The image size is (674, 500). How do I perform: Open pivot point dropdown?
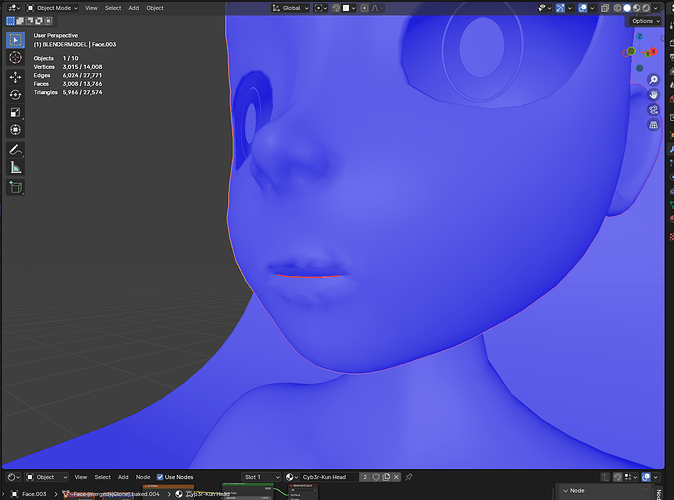click(321, 8)
